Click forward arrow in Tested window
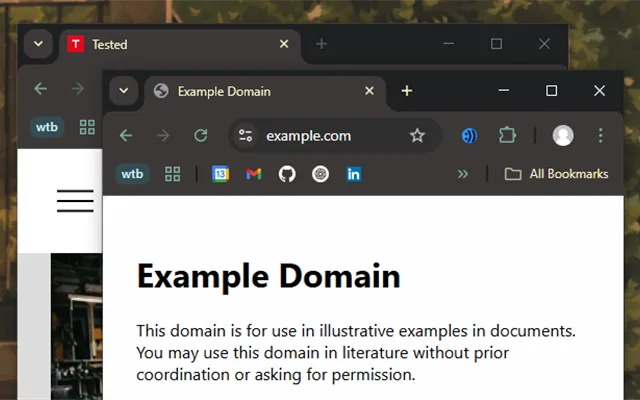The image size is (640, 400). click(x=78, y=88)
